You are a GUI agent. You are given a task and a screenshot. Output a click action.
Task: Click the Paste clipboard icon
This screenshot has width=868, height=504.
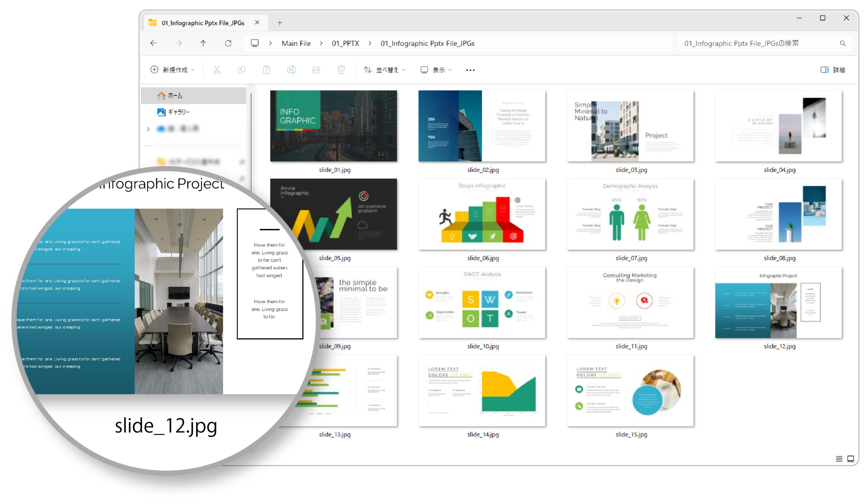coord(266,70)
